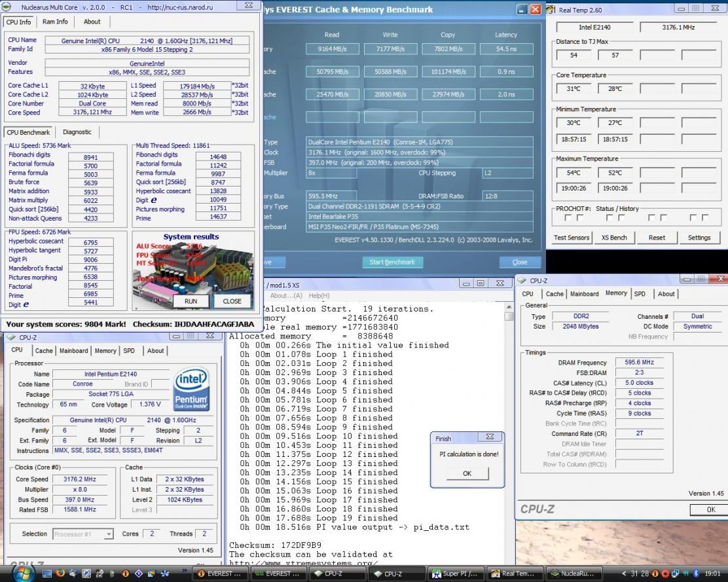Screen dimensions: 728x582
Task: Open SPD tab in CPU-Z Memory window
Action: tap(640, 294)
